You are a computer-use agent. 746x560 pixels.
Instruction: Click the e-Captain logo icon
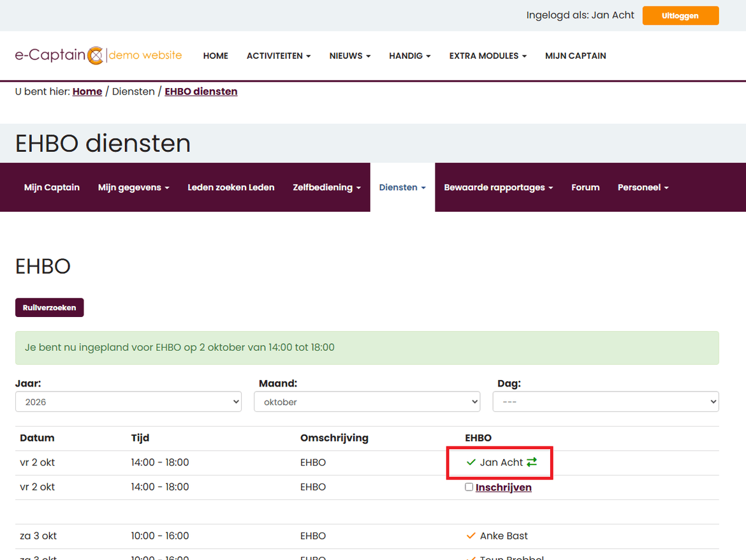click(x=96, y=55)
